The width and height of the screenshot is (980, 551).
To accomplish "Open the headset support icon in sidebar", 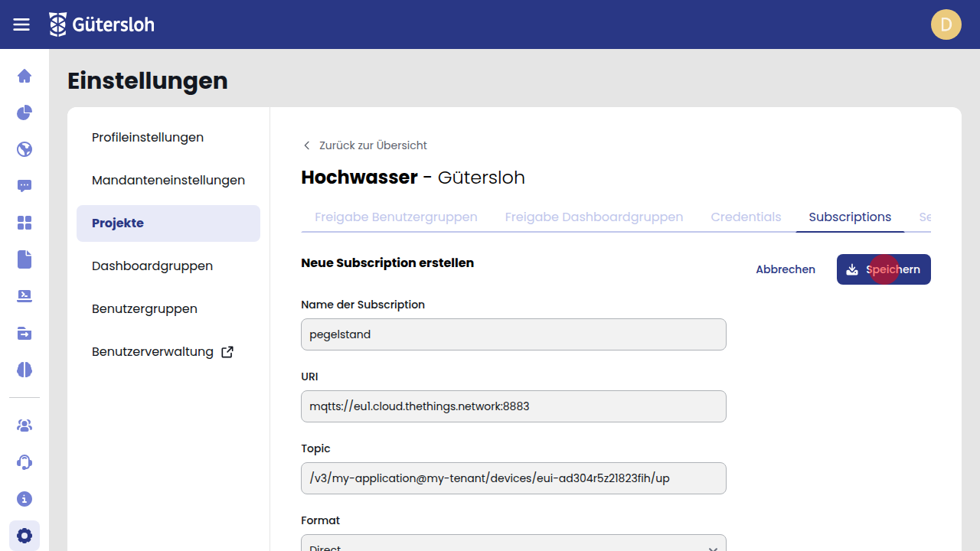I will pos(24,462).
